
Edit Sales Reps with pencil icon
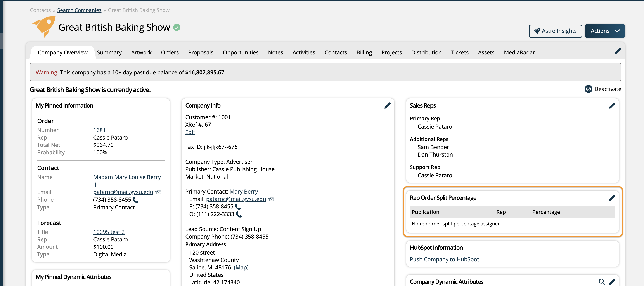click(x=612, y=106)
